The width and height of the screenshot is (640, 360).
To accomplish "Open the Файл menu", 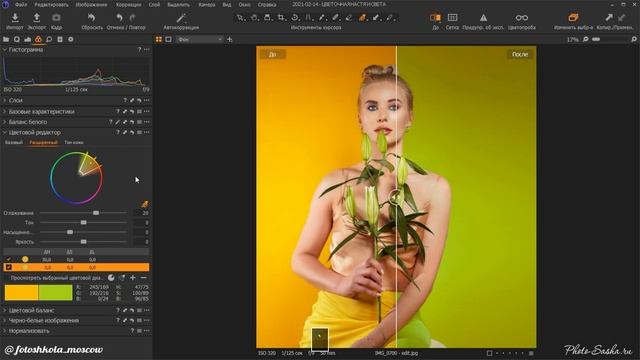I will tap(21, 4).
